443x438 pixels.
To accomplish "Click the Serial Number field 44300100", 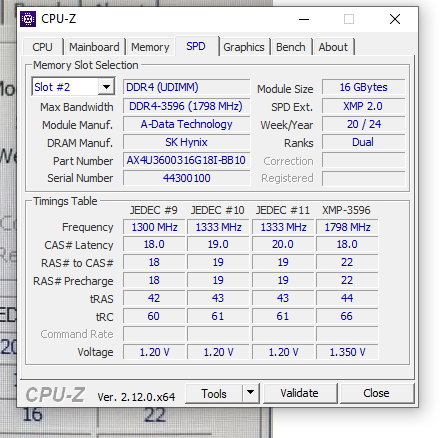I will click(186, 178).
